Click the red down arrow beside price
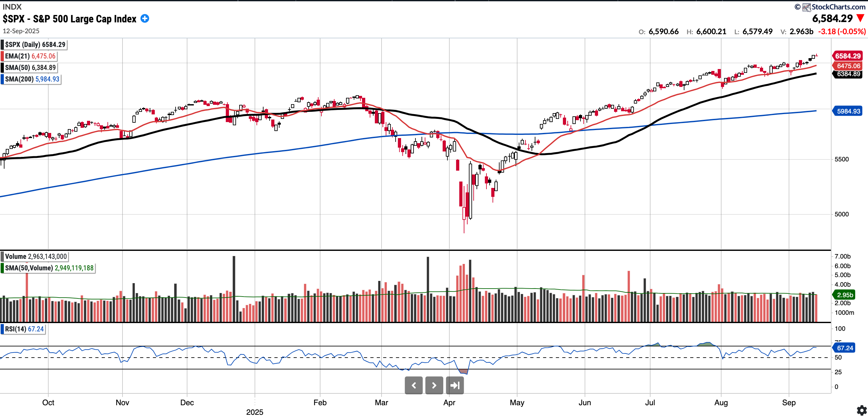Image resolution: width=868 pixels, height=418 pixels. click(860, 18)
